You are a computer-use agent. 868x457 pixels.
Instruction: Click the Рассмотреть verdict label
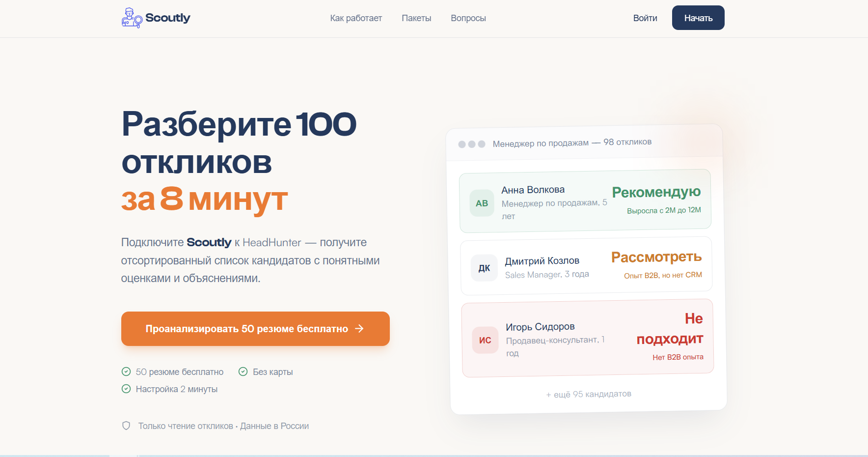[656, 257]
